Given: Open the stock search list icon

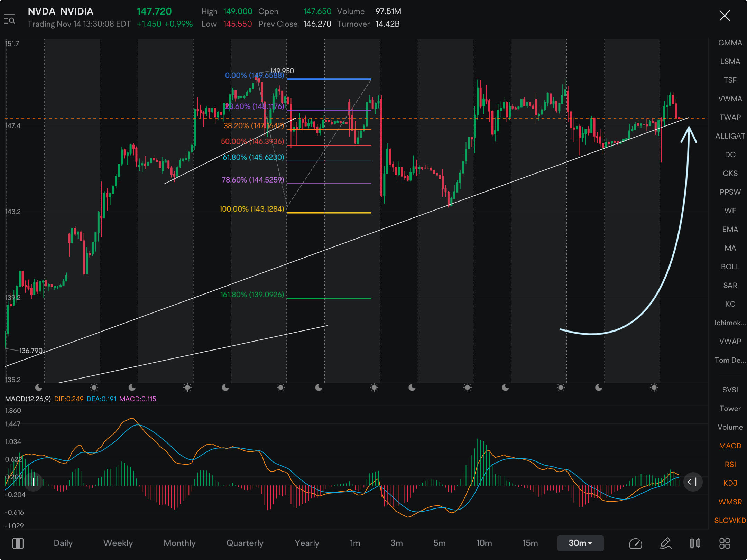Looking at the screenshot, I should tap(9, 19).
